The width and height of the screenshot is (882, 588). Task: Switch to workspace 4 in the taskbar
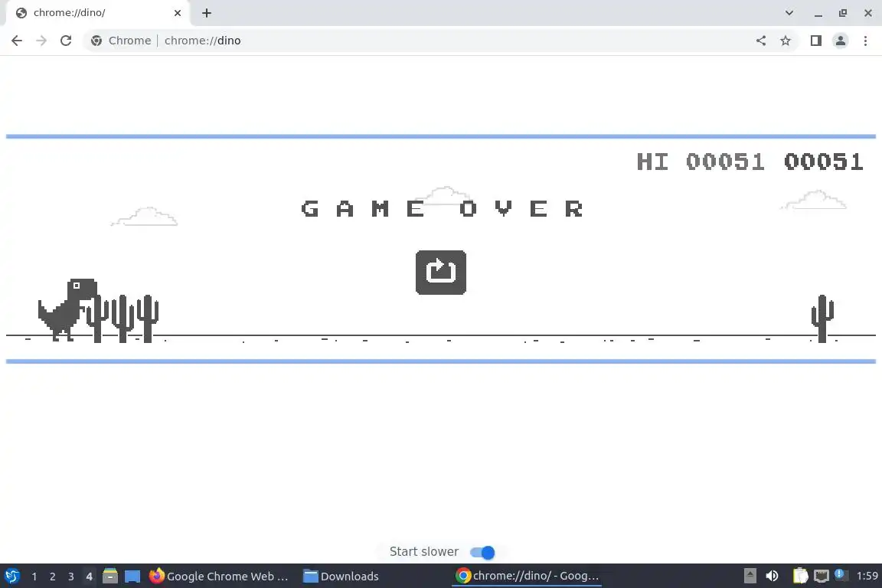pos(89,577)
